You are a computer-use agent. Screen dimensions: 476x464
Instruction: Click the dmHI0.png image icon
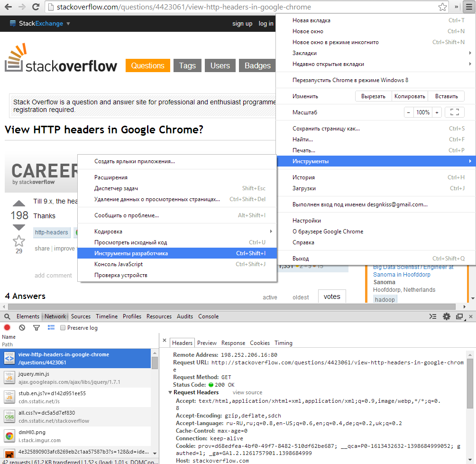coord(9,436)
